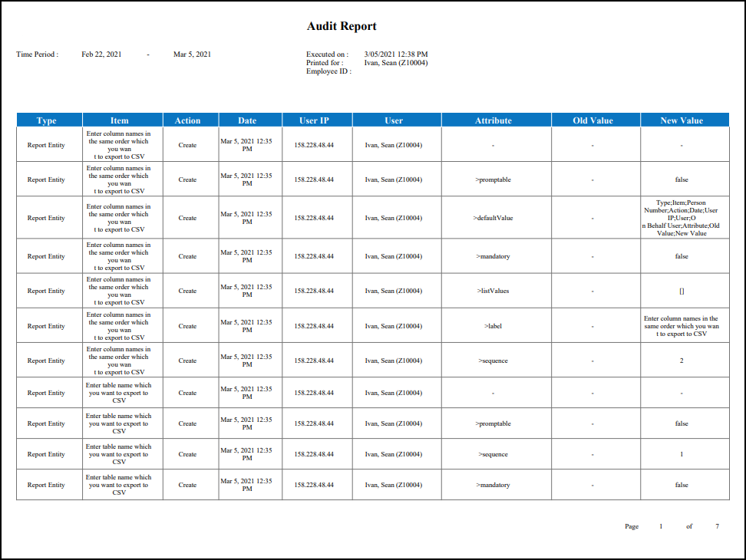The image size is (746, 560).
Task: Click the total page count 7
Action: pos(717,526)
